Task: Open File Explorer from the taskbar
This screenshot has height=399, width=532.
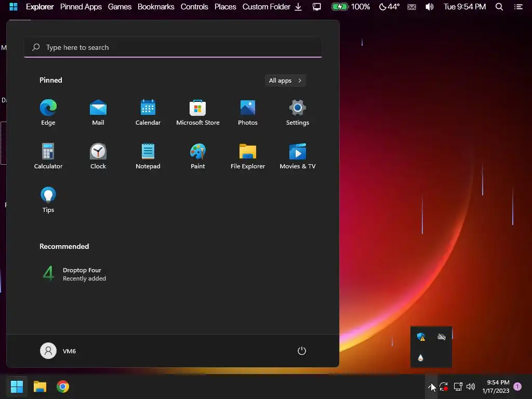Action: click(x=39, y=387)
